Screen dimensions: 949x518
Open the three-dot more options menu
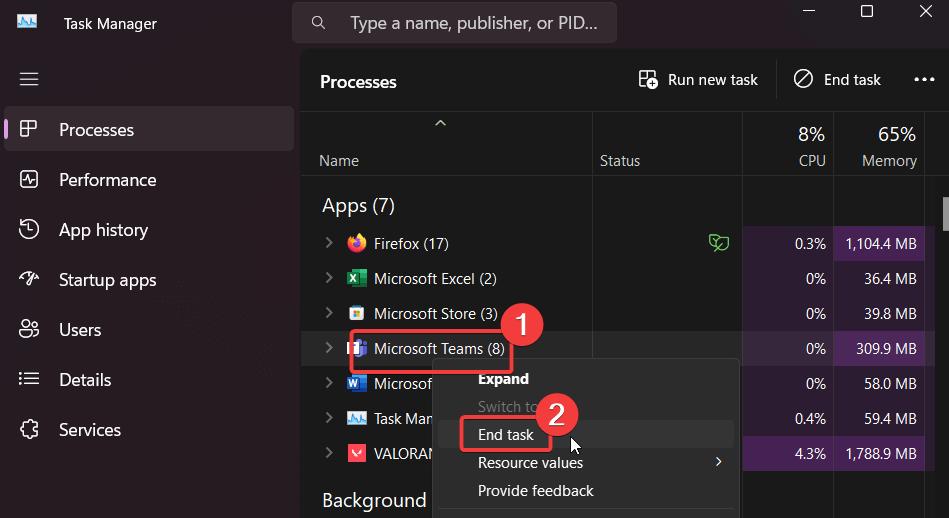point(923,80)
